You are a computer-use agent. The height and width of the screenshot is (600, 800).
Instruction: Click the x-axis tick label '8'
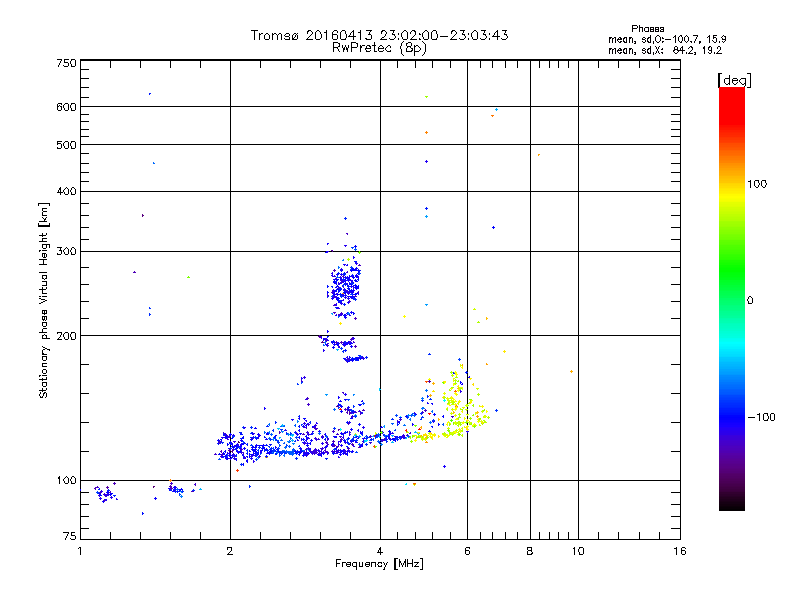click(530, 551)
